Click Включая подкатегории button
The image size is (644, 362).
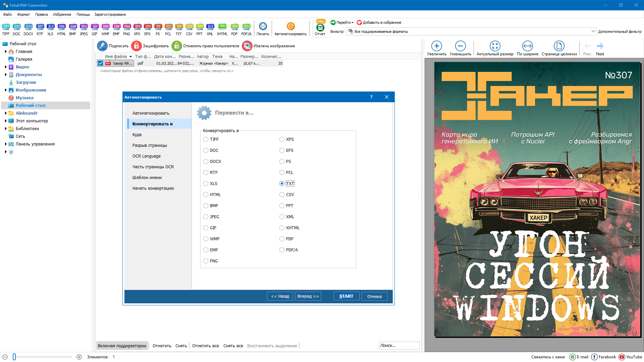point(122,346)
